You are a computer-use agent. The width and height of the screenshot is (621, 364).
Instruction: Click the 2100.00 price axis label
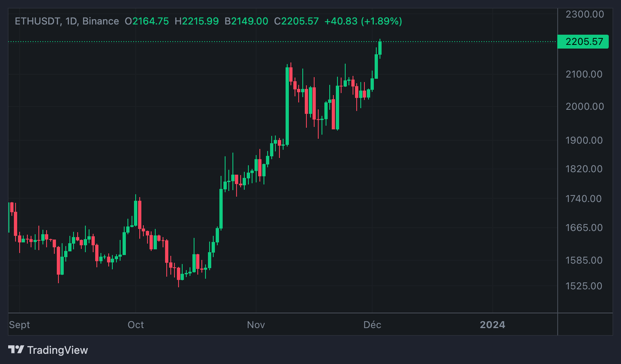point(585,74)
